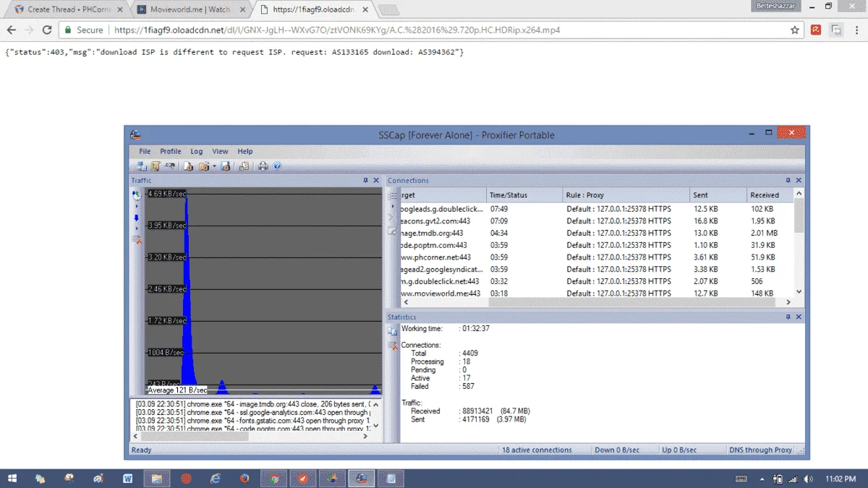Screen dimensions: 868x488
Task: Click the list view icon in Connections sidebar
Action: point(392,196)
